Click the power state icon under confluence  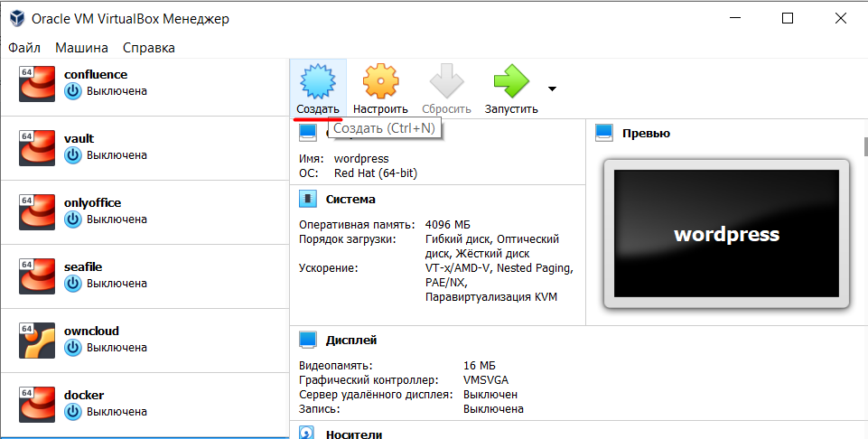[73, 91]
